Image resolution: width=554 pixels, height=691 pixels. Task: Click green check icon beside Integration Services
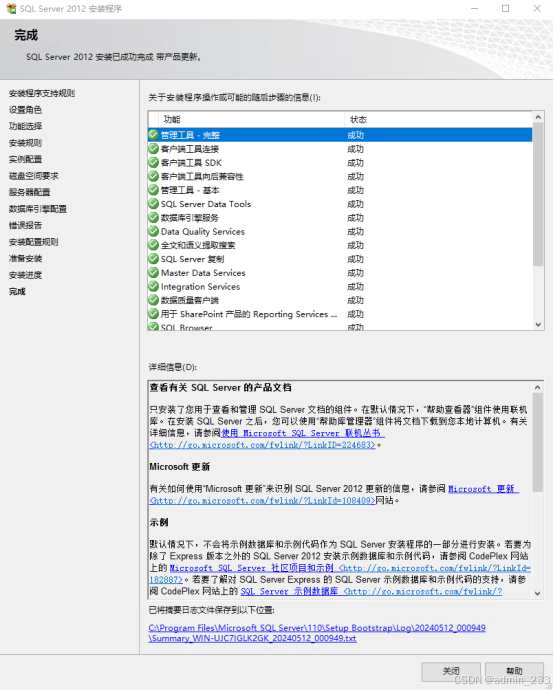[153, 286]
